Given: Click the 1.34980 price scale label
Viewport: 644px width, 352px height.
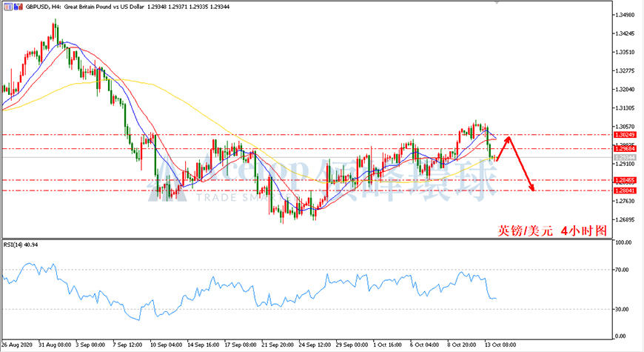Looking at the screenshot, I should 625,15.
